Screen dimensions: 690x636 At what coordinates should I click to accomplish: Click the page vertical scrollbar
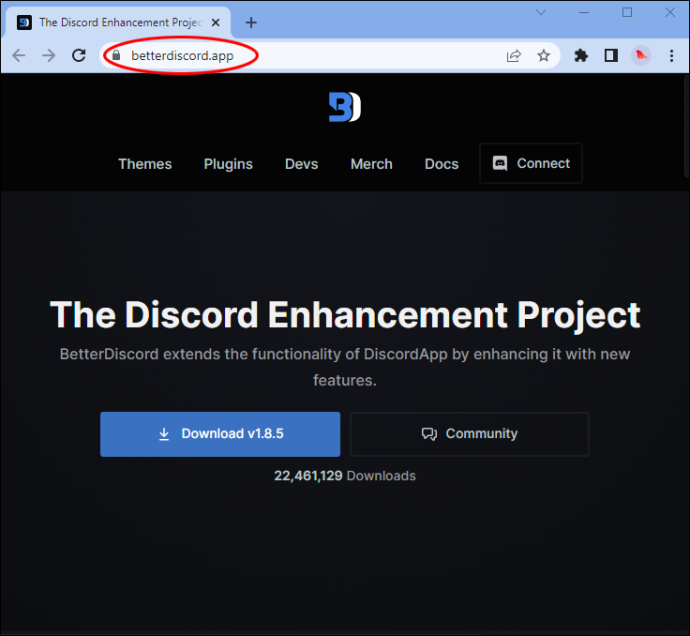[x=686, y=127]
